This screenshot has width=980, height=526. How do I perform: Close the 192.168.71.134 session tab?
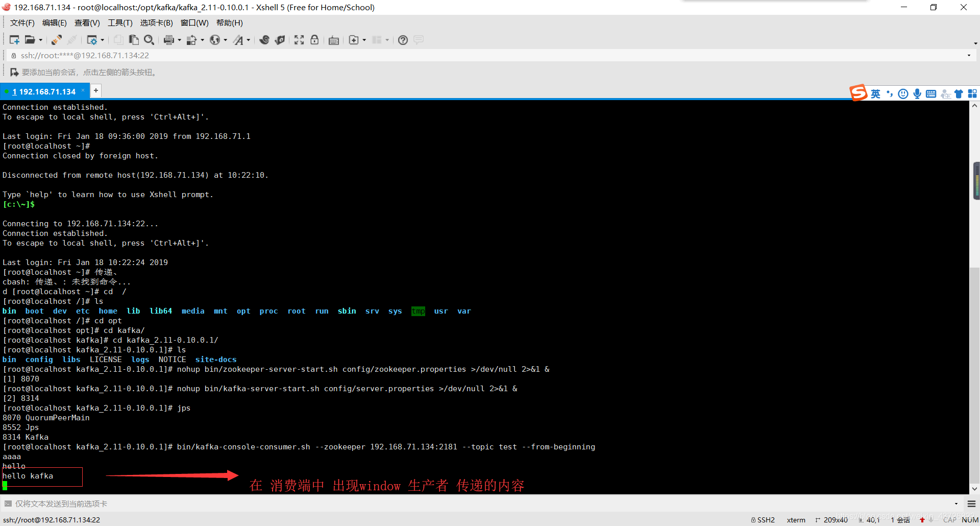point(83,90)
